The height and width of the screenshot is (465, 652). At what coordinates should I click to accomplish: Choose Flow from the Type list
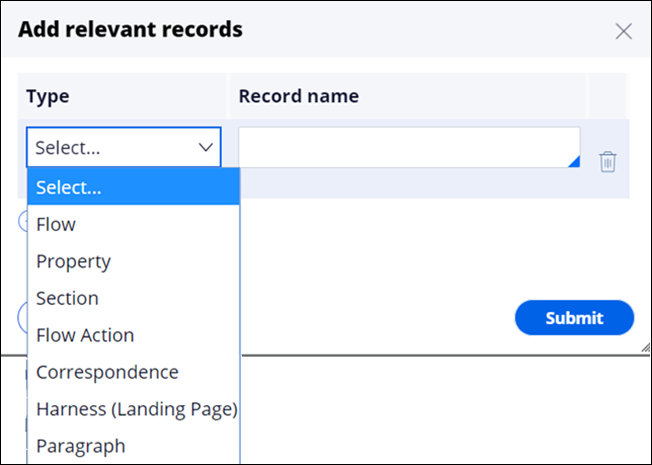56,224
